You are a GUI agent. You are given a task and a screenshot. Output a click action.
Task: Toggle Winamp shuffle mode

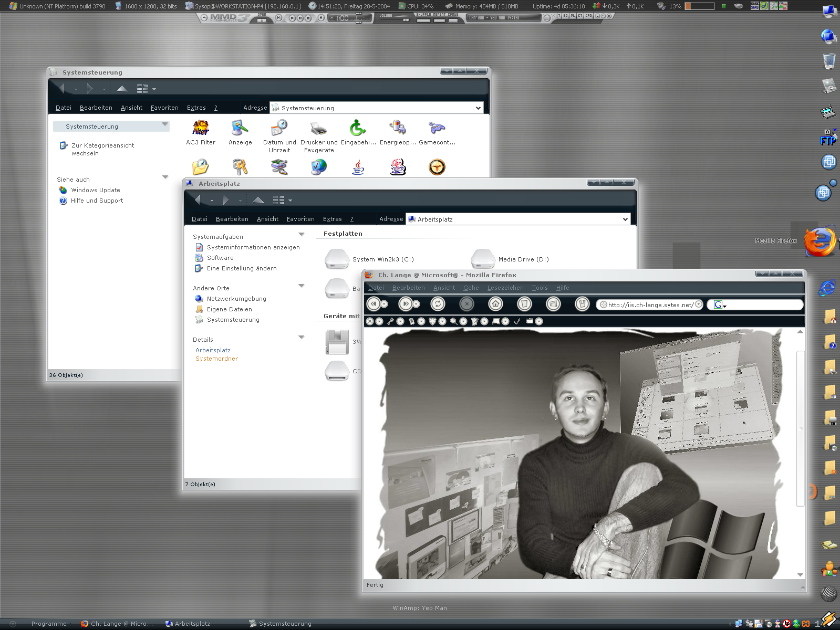(x=423, y=20)
